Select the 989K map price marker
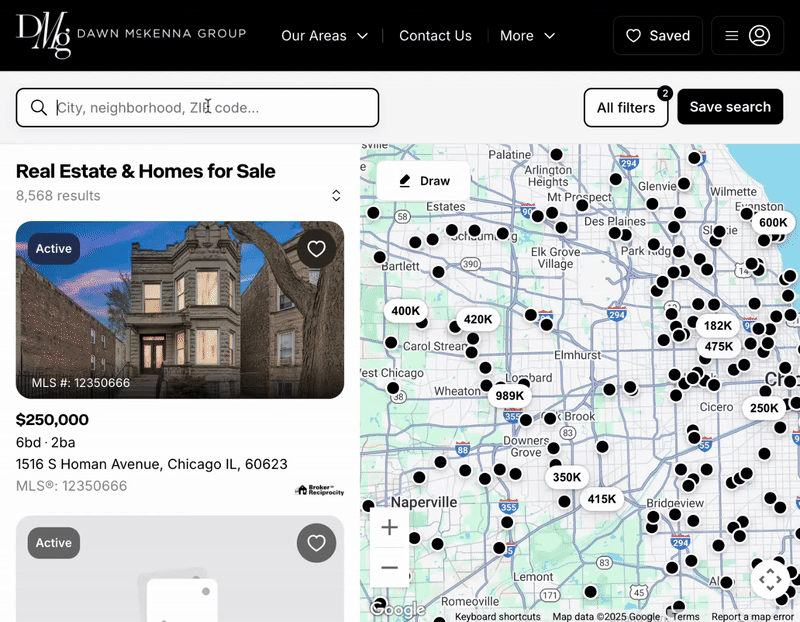The height and width of the screenshot is (622, 800). [510, 396]
